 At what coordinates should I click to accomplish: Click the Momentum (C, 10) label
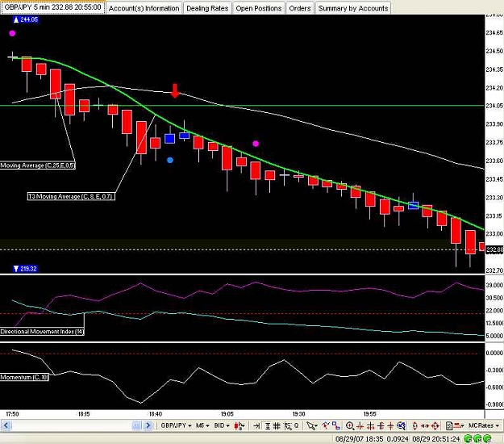pos(24,377)
